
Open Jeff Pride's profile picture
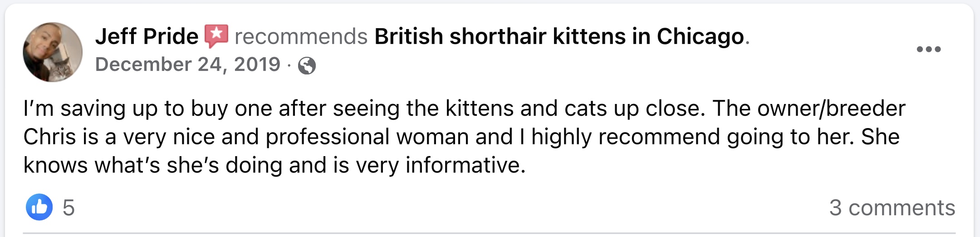click(x=53, y=52)
